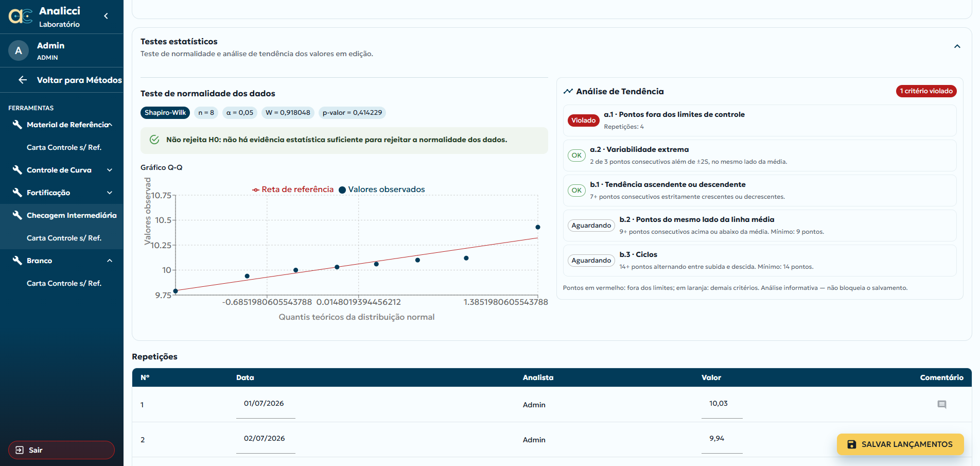Image resolution: width=980 pixels, height=466 pixels.
Task: Click the wrench icon next to Controle de Curva
Action: tap(17, 170)
